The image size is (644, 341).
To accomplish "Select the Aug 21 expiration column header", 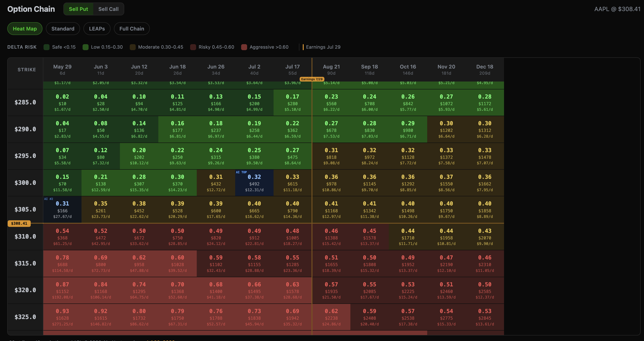I will click(x=331, y=70).
